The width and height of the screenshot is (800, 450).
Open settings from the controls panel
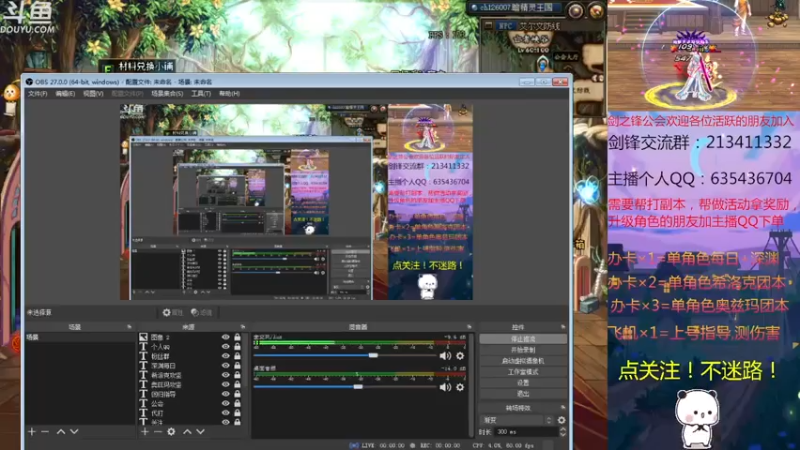point(523,383)
